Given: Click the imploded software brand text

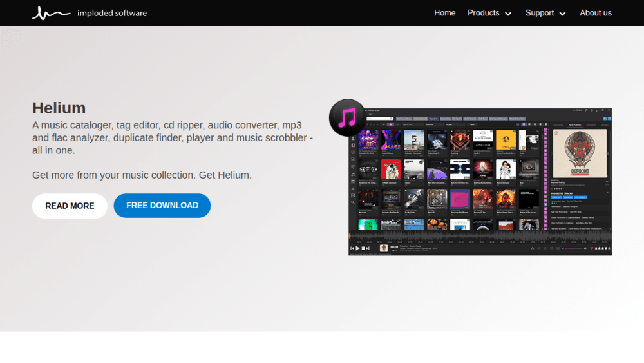Looking at the screenshot, I should [x=112, y=13].
